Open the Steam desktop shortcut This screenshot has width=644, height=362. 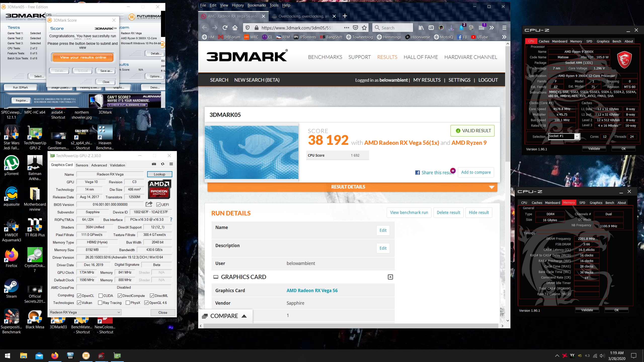12,288
